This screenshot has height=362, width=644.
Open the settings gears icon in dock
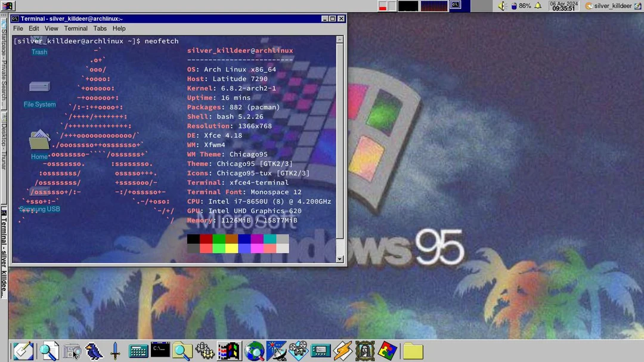pyautogui.click(x=205, y=351)
